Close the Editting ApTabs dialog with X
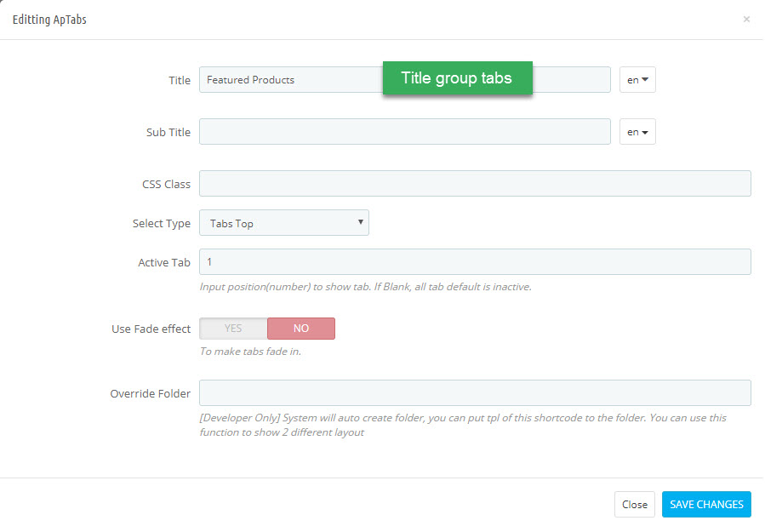This screenshot has height=532, width=765. 746,19
